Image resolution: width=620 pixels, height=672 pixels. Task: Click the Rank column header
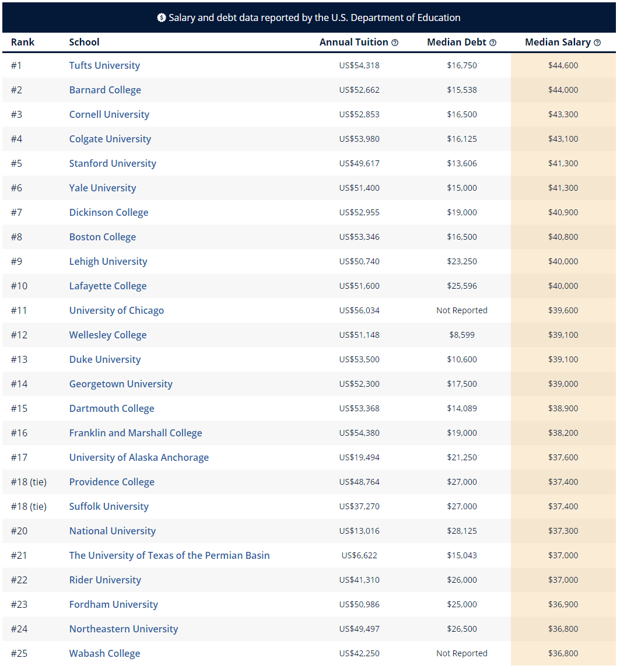pyautogui.click(x=23, y=42)
